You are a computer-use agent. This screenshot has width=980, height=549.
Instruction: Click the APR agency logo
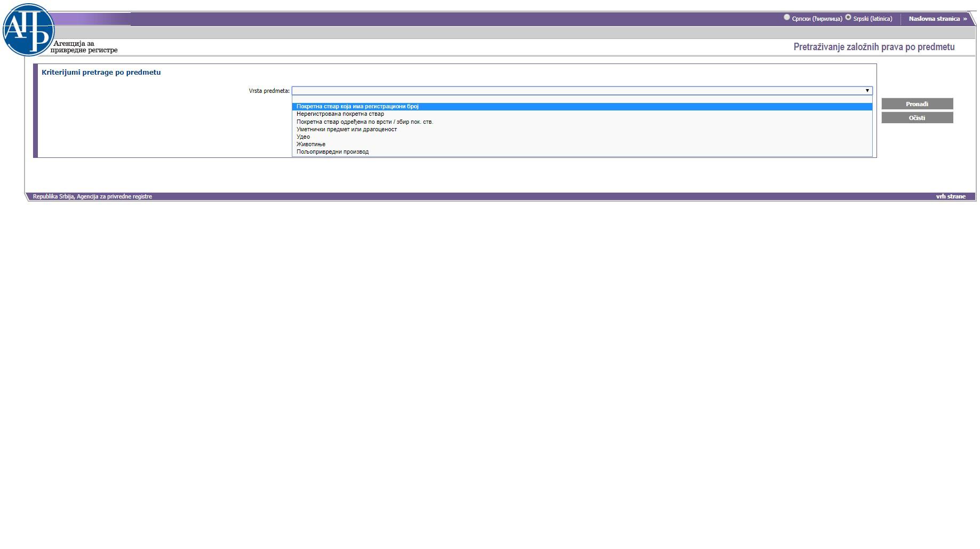28,30
